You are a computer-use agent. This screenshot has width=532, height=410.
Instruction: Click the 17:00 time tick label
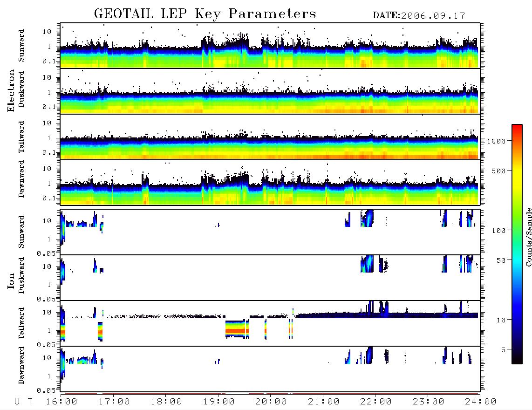click(x=114, y=402)
